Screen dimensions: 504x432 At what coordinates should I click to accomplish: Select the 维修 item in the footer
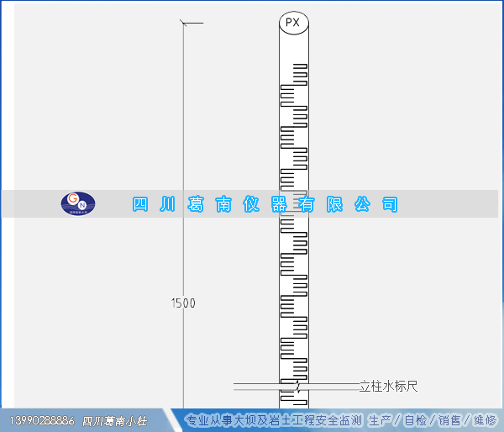pos(485,420)
